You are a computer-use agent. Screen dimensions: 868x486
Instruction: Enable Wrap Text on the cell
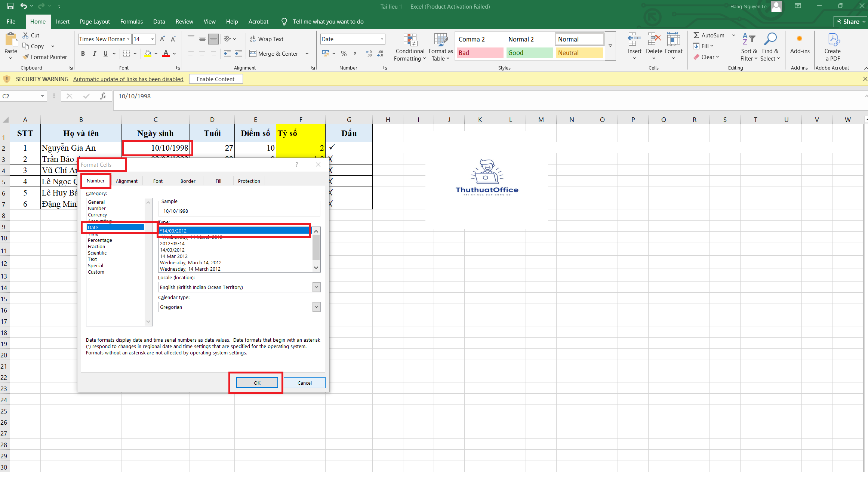click(267, 39)
